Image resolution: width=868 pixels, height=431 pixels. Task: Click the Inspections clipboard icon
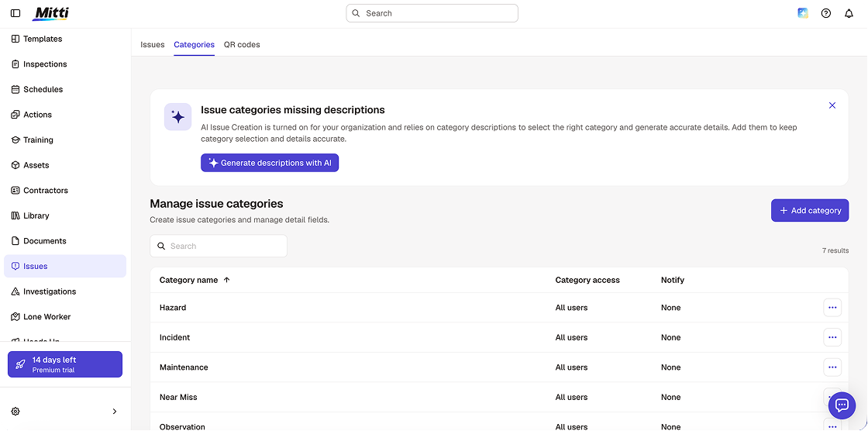click(x=15, y=64)
